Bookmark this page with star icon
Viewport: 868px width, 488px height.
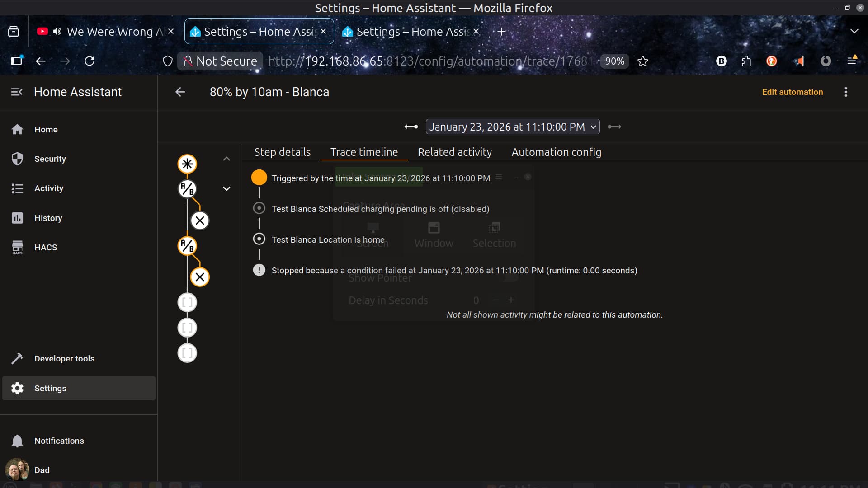[x=642, y=61]
